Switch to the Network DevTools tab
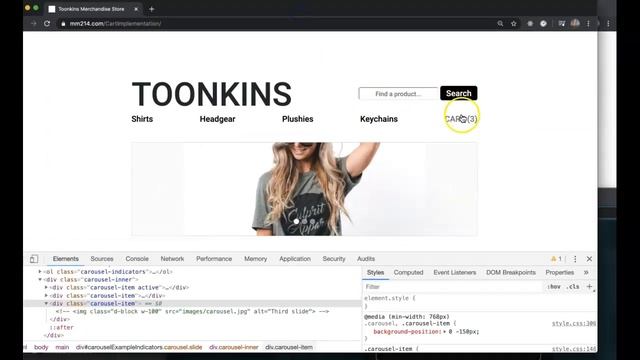The width and height of the screenshot is (640, 360). point(172,259)
